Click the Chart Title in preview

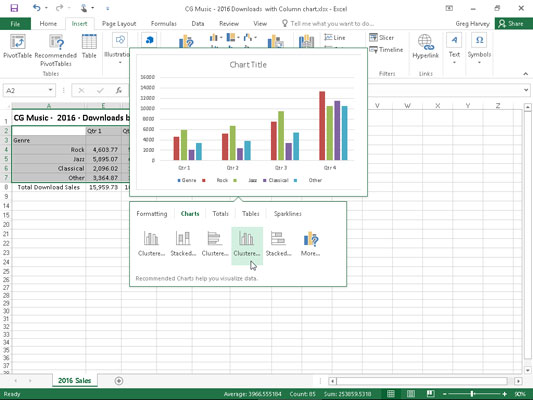point(248,65)
